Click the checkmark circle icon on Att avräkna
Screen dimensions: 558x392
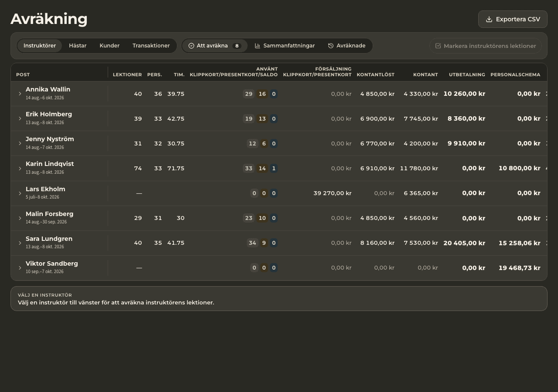[191, 46]
